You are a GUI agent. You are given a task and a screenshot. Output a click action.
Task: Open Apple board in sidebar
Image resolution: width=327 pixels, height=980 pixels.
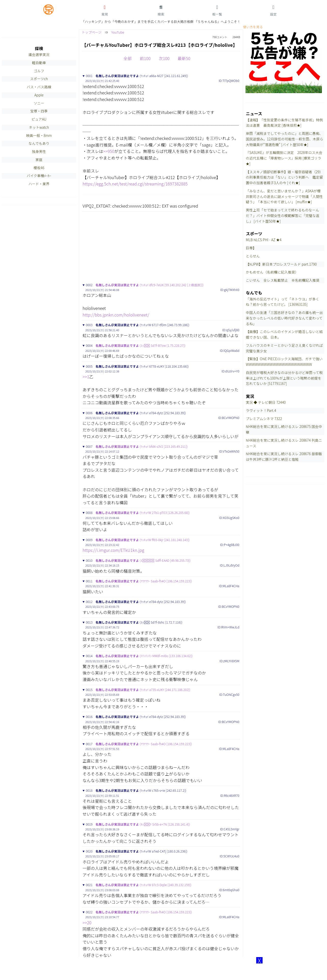click(39, 95)
